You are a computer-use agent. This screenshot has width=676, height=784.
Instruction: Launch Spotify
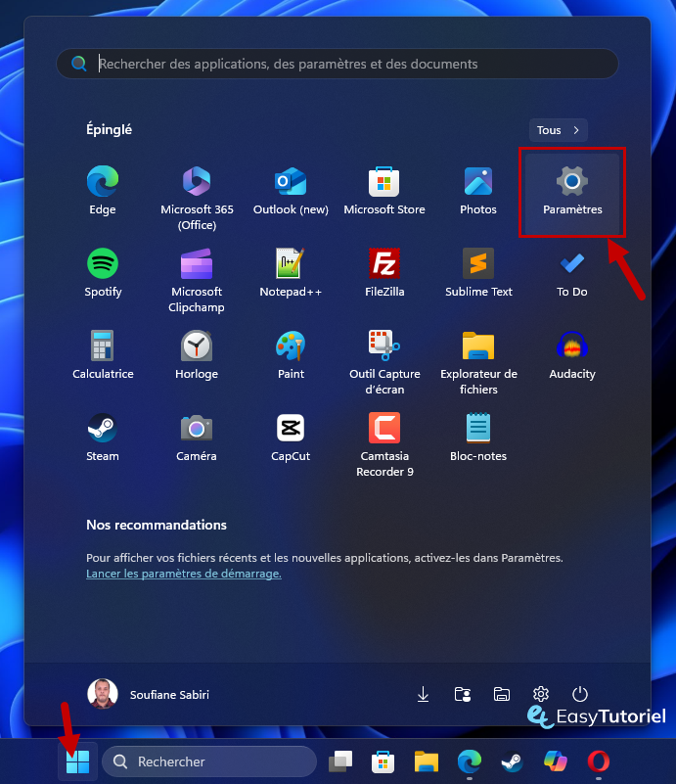click(x=103, y=272)
